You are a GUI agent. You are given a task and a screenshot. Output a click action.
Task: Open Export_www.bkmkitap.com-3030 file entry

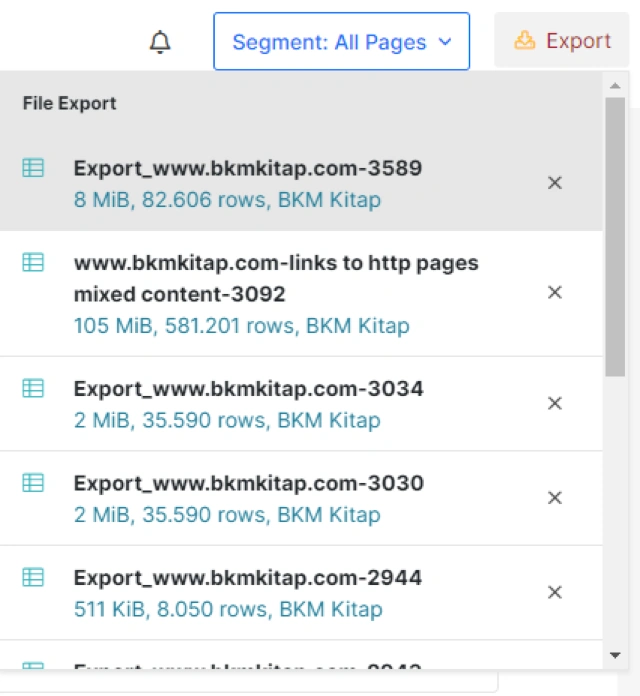pyautogui.click(x=248, y=484)
